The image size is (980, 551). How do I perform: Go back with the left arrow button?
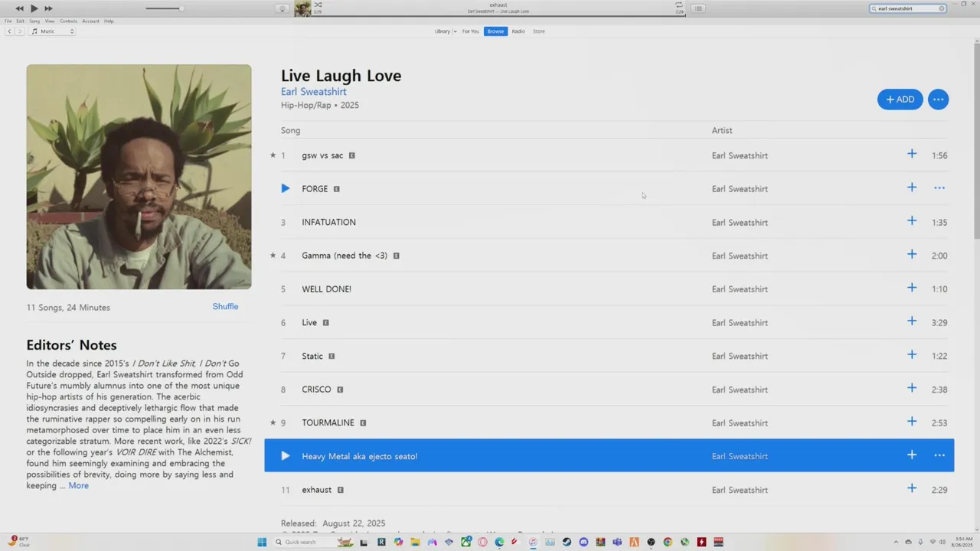tap(9, 31)
